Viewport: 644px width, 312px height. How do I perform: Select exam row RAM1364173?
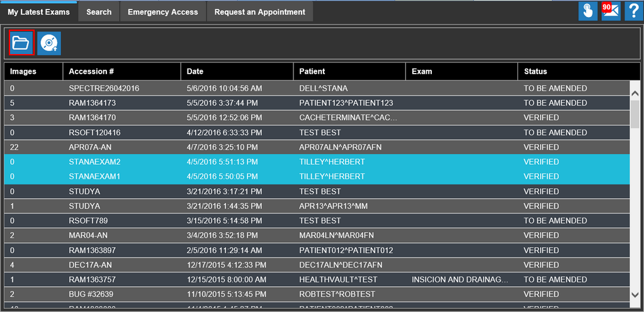pos(93,103)
